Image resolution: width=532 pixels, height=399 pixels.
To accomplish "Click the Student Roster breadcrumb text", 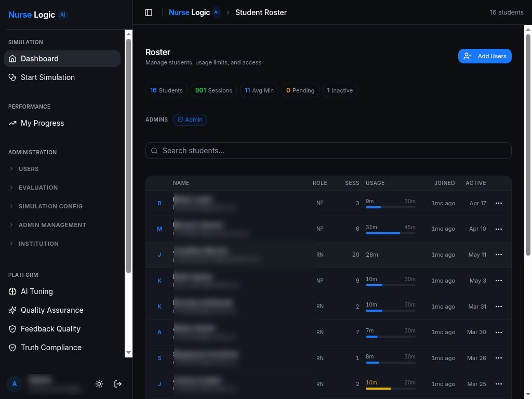I will point(261,12).
